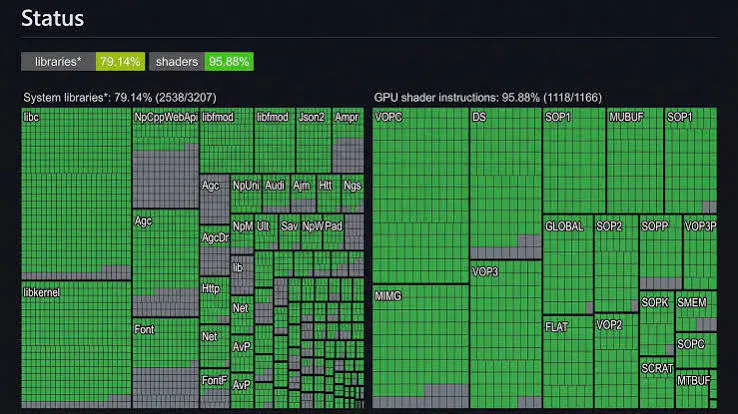Click the shaders status badge label

click(177, 62)
